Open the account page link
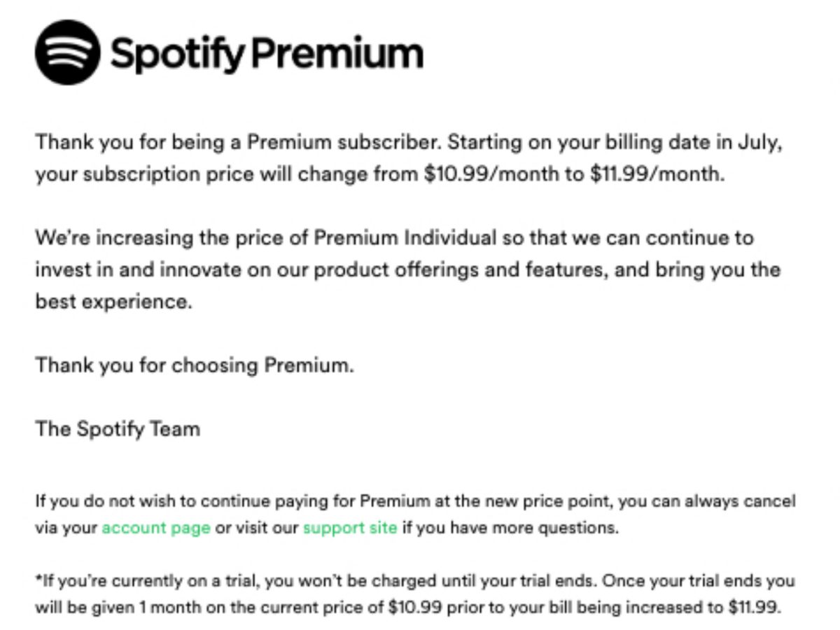840x630 pixels. (156, 528)
